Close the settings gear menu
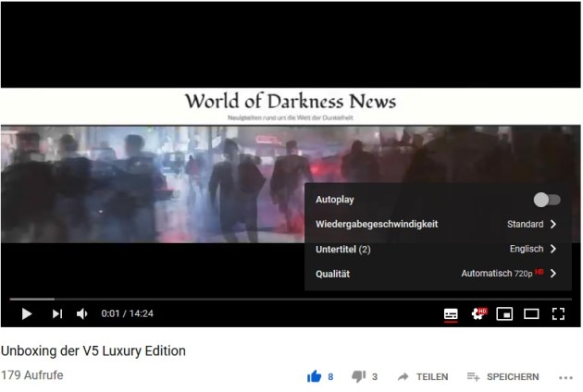The image size is (583, 392). [479, 314]
